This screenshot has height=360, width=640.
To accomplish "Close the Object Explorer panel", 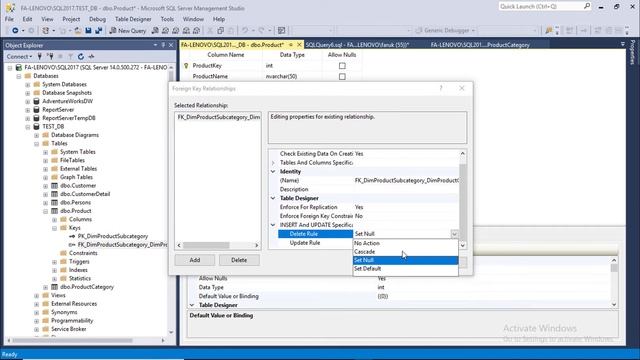I will pyautogui.click(x=171, y=45).
